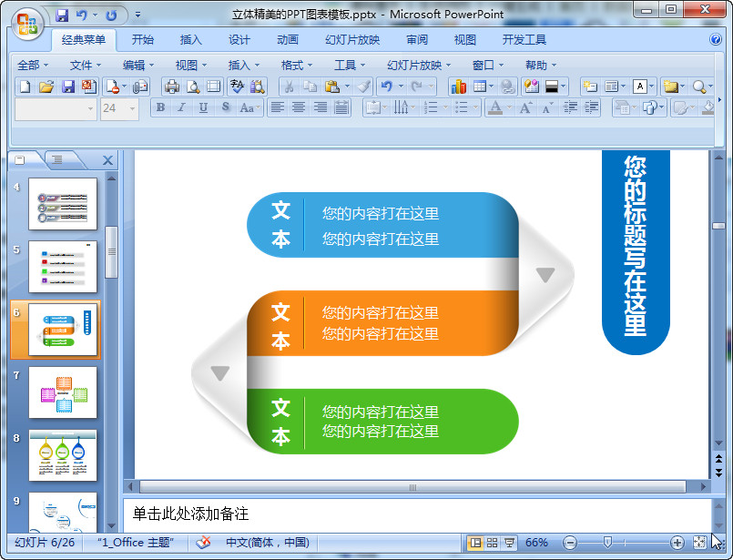Align text left
The width and height of the screenshot is (733, 560).
pos(277,108)
